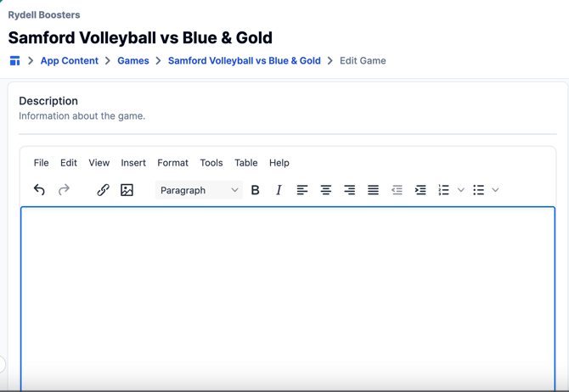This screenshot has width=569, height=392.
Task: Open the Table menu
Action: [246, 163]
